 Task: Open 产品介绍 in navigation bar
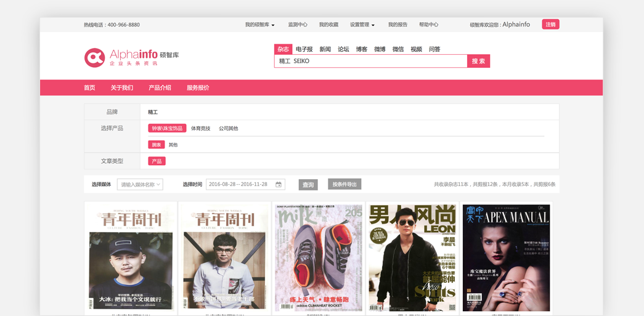160,88
